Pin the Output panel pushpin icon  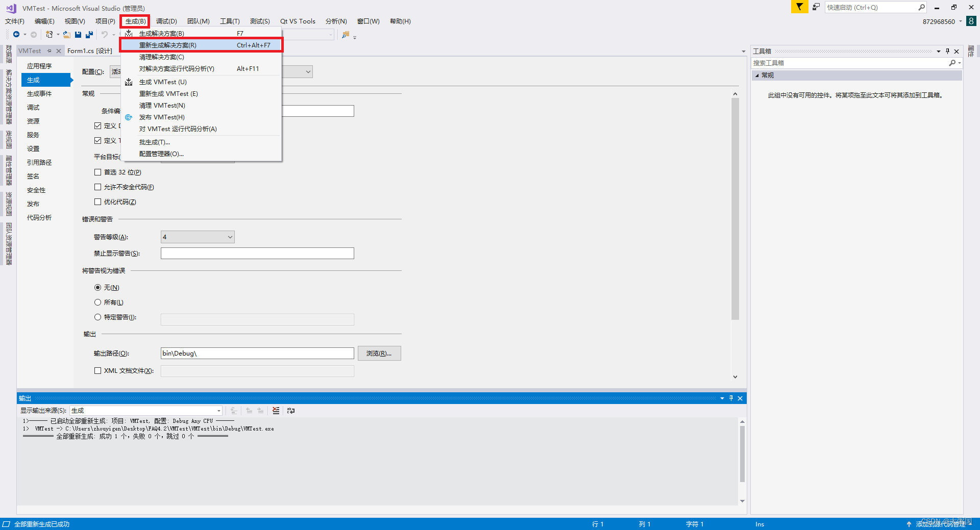click(x=731, y=398)
